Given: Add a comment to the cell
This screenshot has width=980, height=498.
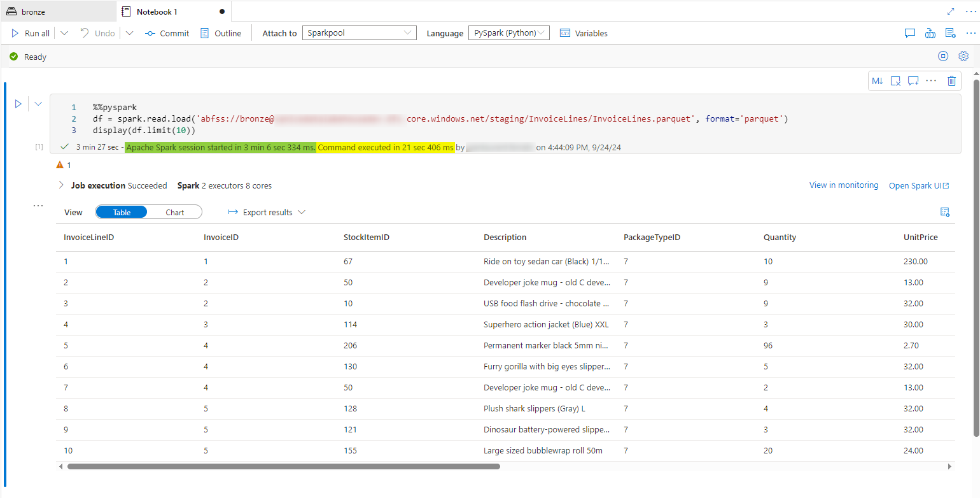Looking at the screenshot, I should [x=913, y=81].
